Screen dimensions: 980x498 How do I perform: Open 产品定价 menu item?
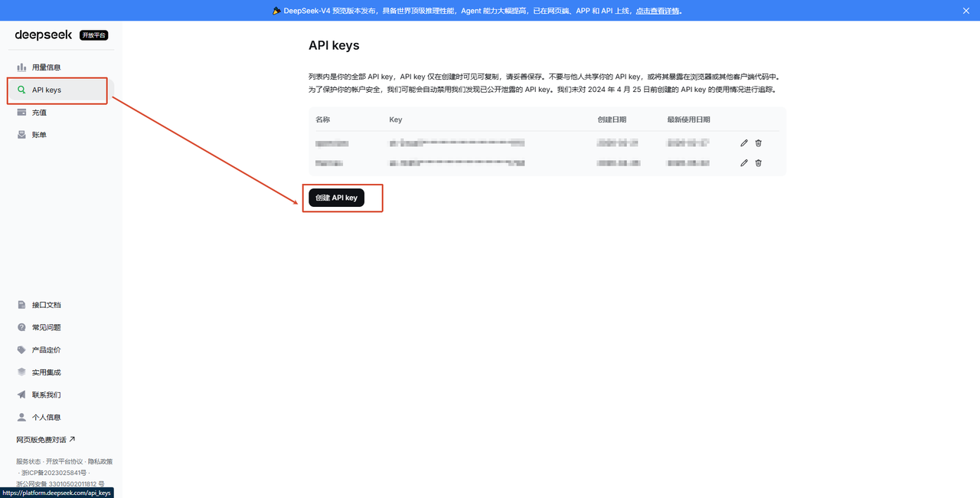coord(60,350)
